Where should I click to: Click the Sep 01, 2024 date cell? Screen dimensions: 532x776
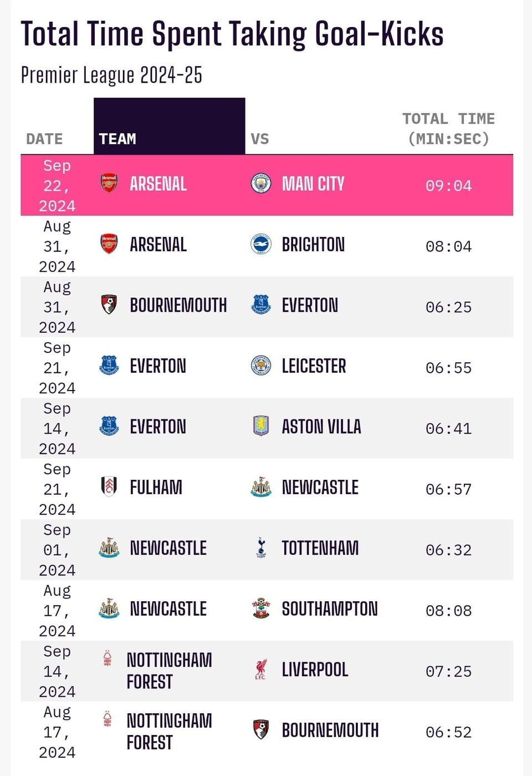click(57, 550)
